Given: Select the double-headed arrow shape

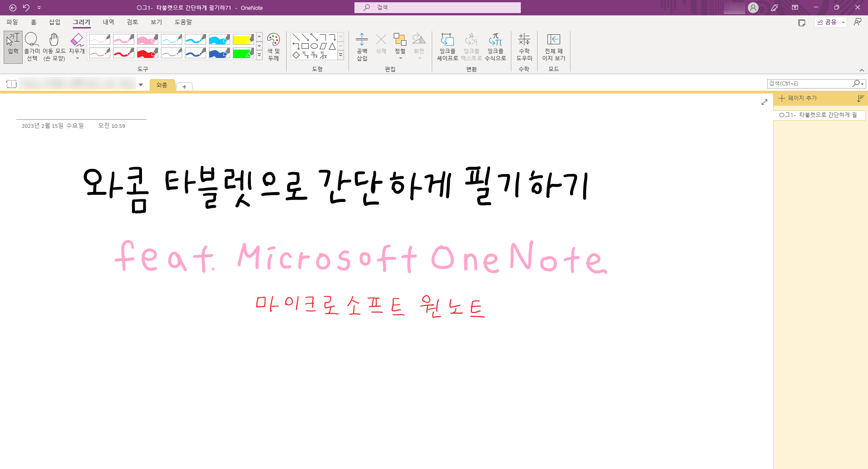Looking at the screenshot, I should tap(314, 37).
